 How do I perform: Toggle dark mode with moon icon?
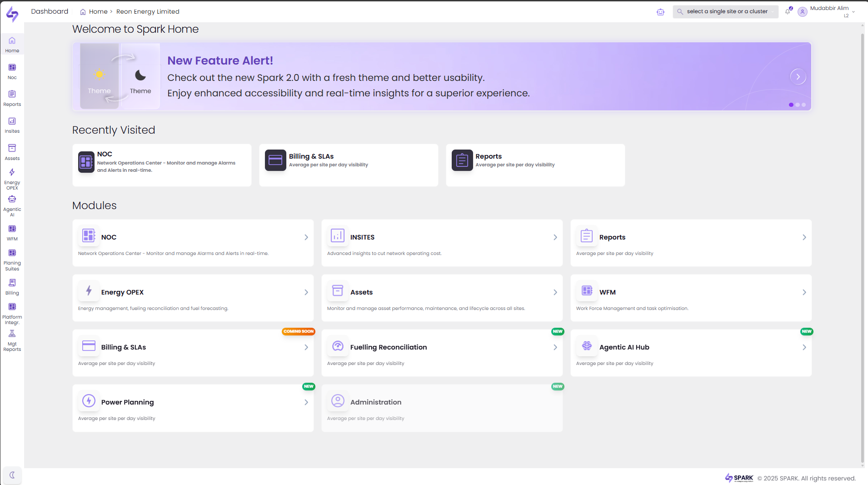pyautogui.click(x=12, y=475)
